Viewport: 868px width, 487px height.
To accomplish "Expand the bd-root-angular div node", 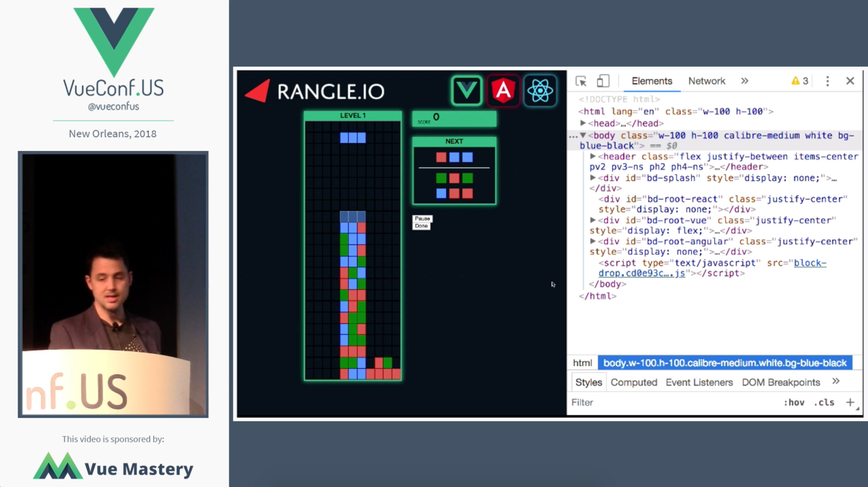I will tap(593, 241).
